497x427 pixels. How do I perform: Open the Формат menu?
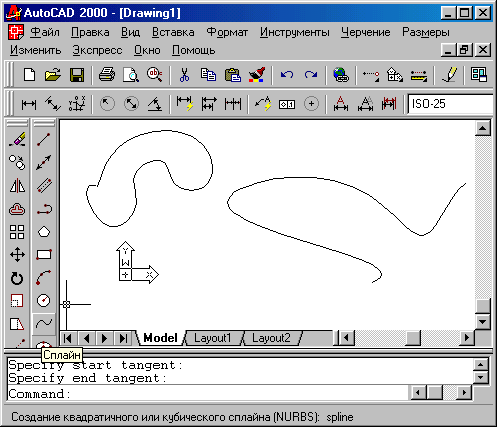click(x=227, y=32)
